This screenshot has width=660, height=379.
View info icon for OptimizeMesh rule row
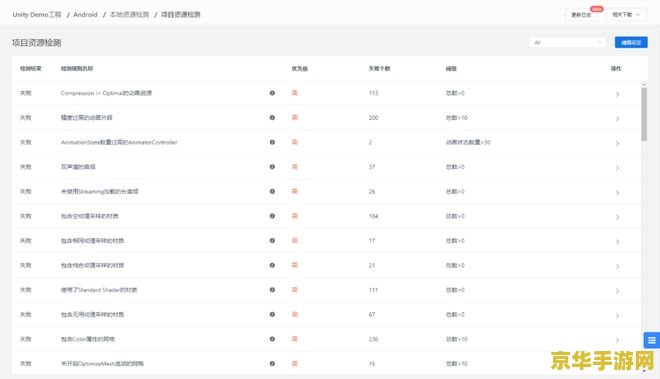pyautogui.click(x=272, y=363)
